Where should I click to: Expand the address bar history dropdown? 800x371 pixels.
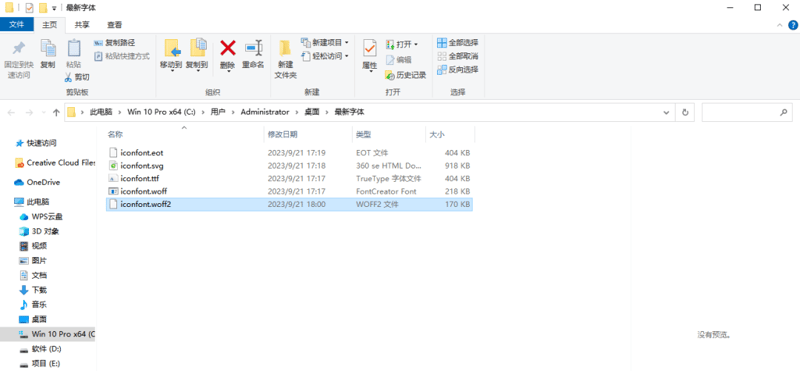pos(666,112)
